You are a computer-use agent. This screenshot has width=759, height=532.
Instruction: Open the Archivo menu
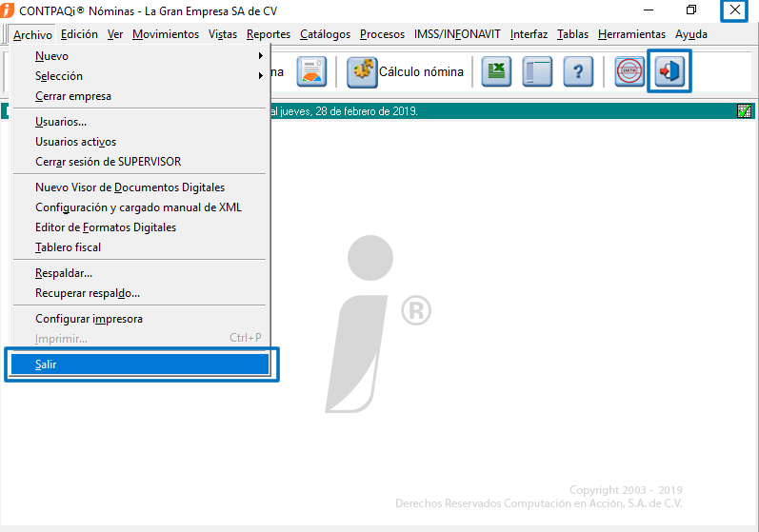point(32,35)
